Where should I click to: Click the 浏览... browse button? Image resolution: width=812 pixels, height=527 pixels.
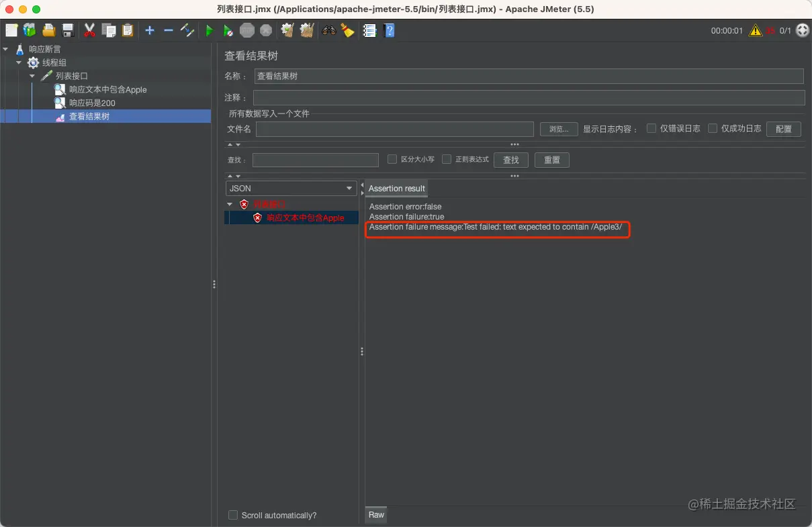[x=559, y=129]
